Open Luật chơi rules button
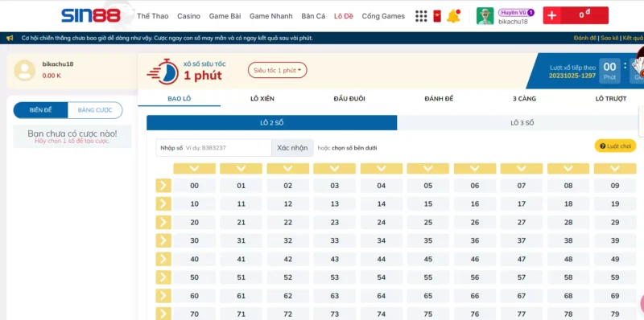The width and height of the screenshot is (644, 320). pyautogui.click(x=615, y=146)
